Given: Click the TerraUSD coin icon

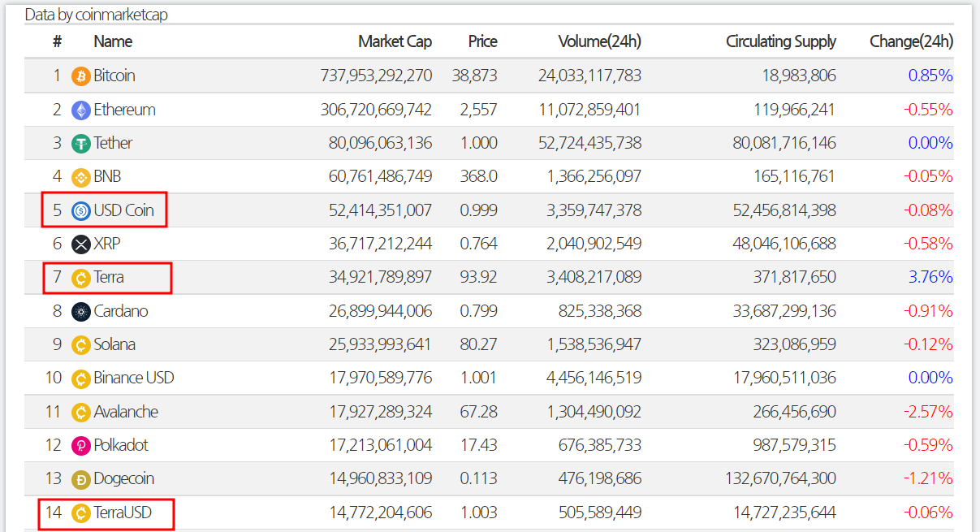Looking at the screenshot, I should point(81,513).
